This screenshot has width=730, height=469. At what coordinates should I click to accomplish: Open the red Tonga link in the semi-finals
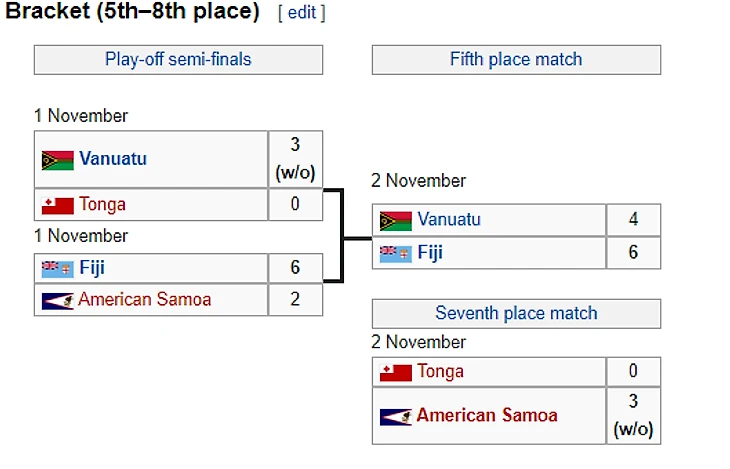[x=103, y=205]
